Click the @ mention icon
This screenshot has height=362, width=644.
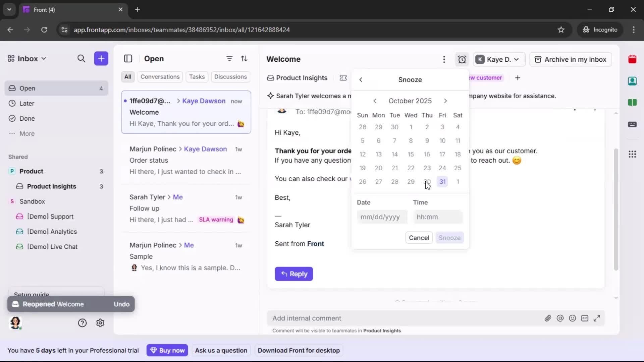[x=560, y=318]
